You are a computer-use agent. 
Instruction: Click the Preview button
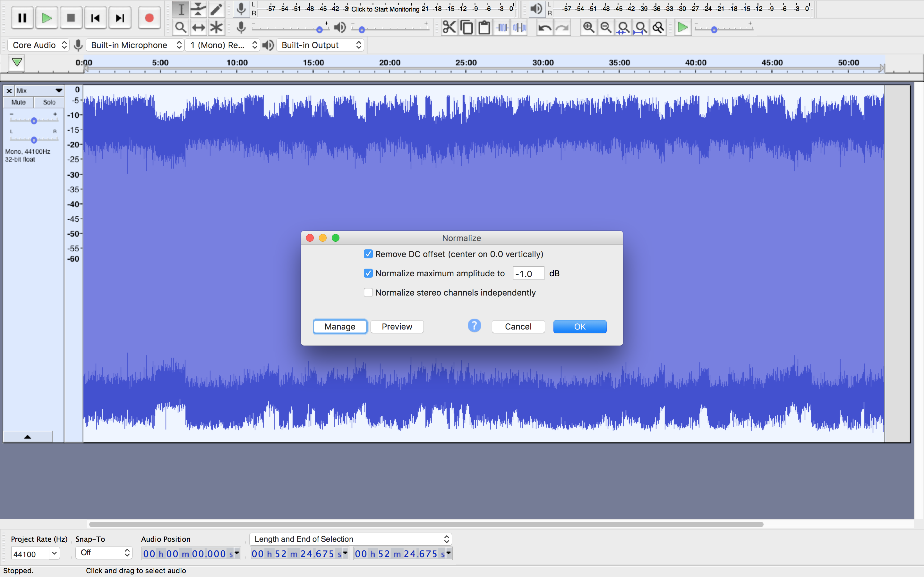click(x=397, y=327)
